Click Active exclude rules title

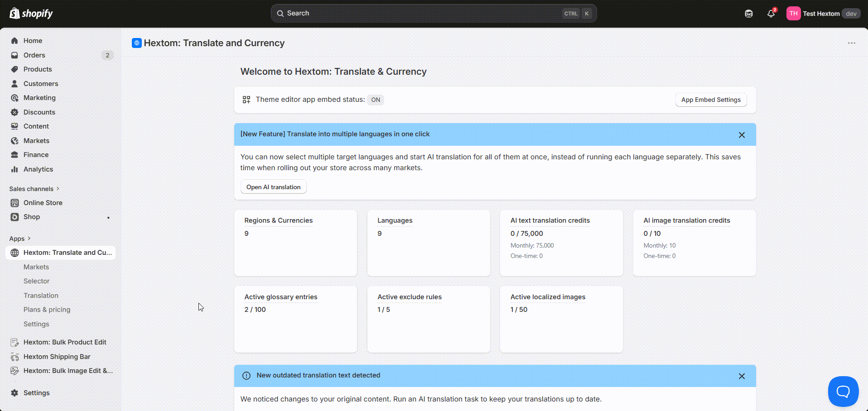(x=410, y=297)
